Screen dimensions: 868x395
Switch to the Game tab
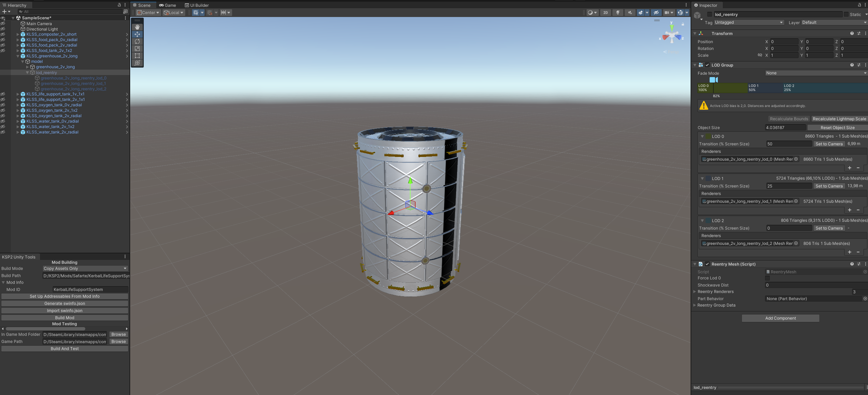[168, 5]
